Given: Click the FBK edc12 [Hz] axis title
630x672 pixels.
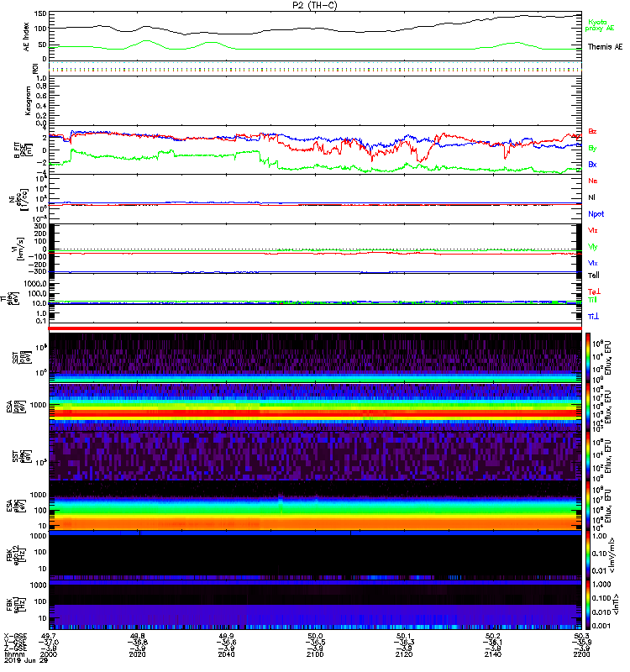Looking at the screenshot, I should point(16,554).
